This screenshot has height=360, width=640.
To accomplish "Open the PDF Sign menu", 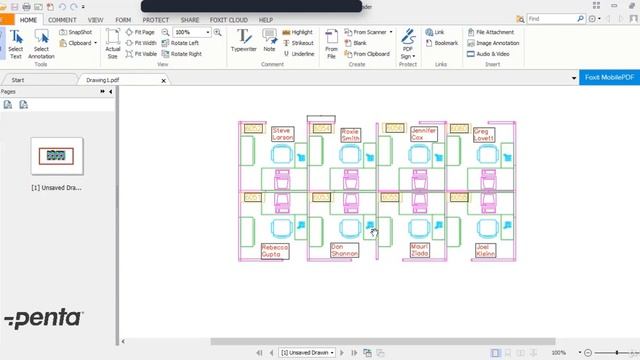I will [x=408, y=44].
